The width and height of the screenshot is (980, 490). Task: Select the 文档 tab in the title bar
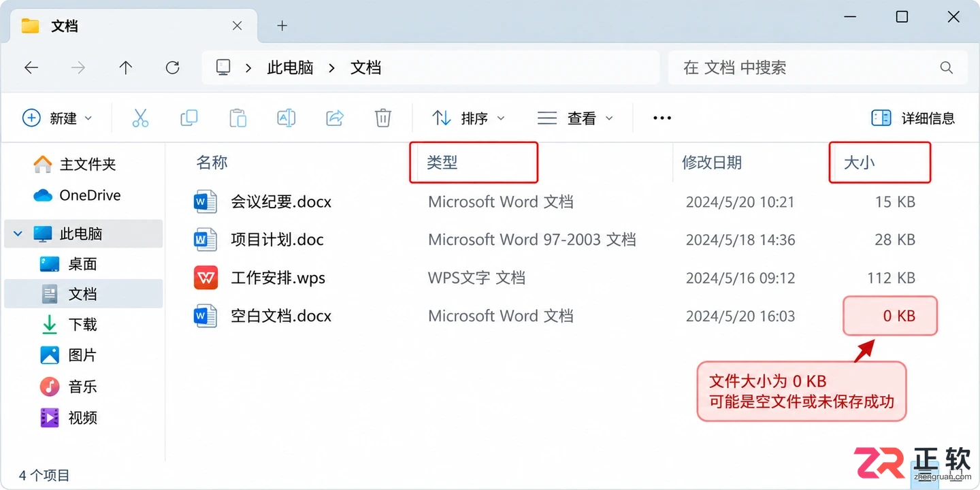[133, 26]
